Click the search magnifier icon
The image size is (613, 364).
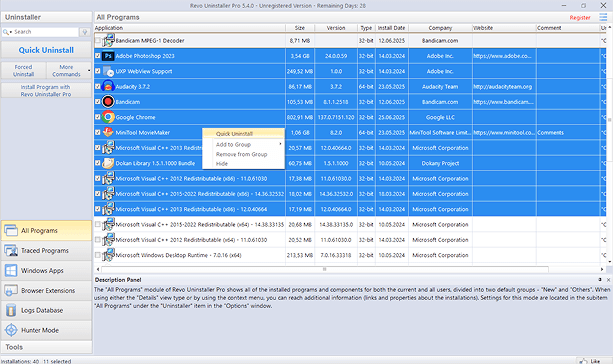click(6, 32)
